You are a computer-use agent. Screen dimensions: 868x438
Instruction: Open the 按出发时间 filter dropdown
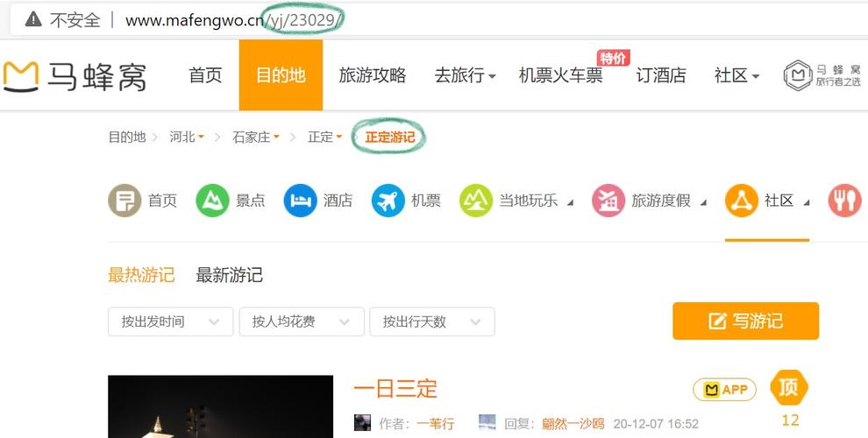[x=170, y=321]
